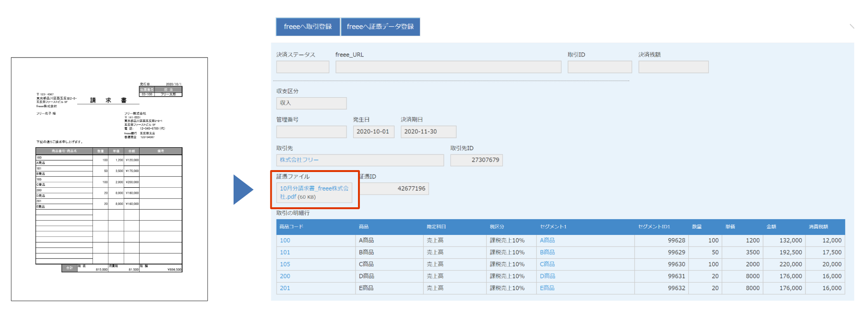The height and width of the screenshot is (314, 868).
Task: Click the 株式会社フリー partner link
Action: (x=299, y=160)
